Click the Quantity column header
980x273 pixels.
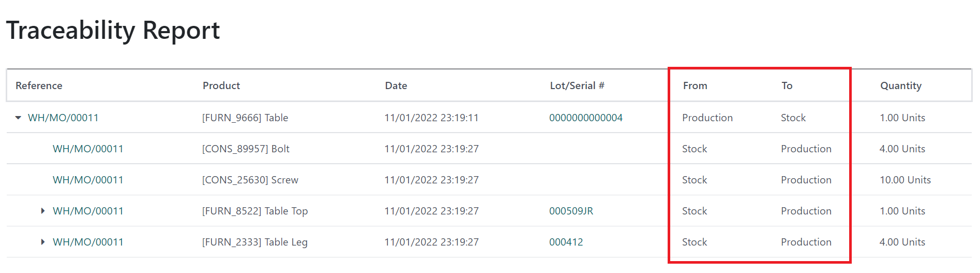click(x=901, y=85)
